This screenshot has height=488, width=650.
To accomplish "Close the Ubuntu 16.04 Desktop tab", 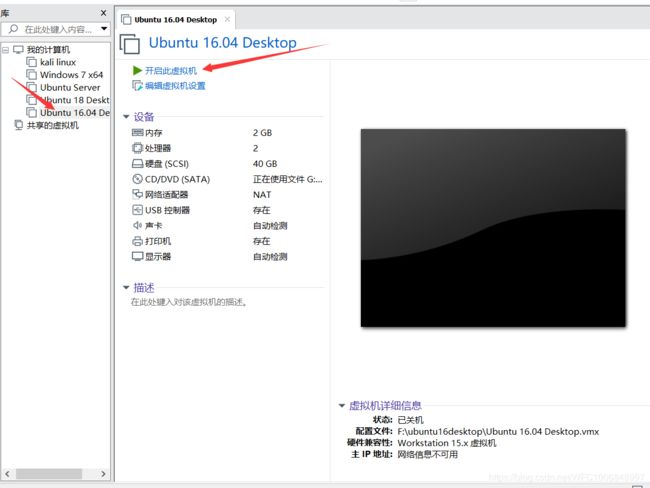I will coord(227,19).
